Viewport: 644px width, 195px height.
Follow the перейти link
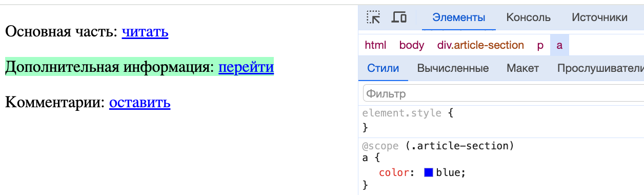pos(246,67)
